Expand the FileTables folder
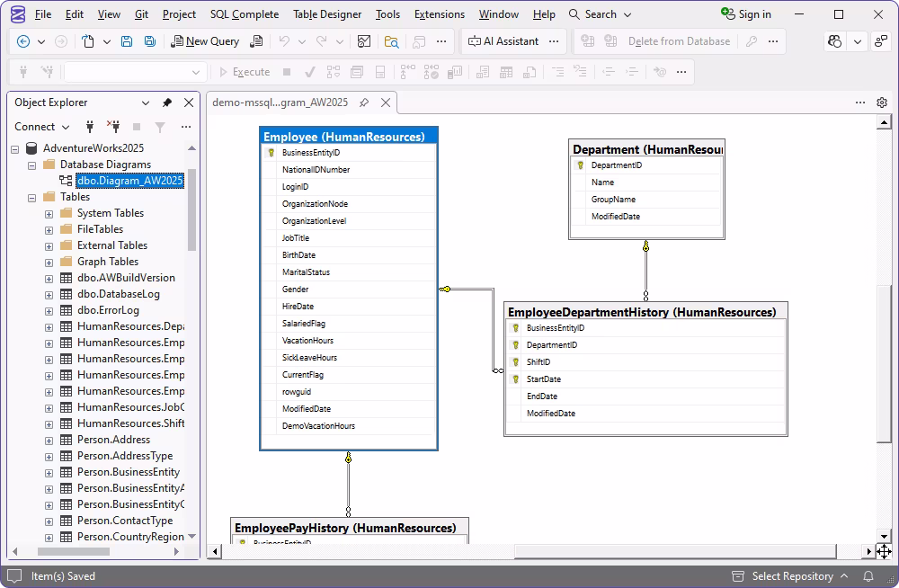 49,230
